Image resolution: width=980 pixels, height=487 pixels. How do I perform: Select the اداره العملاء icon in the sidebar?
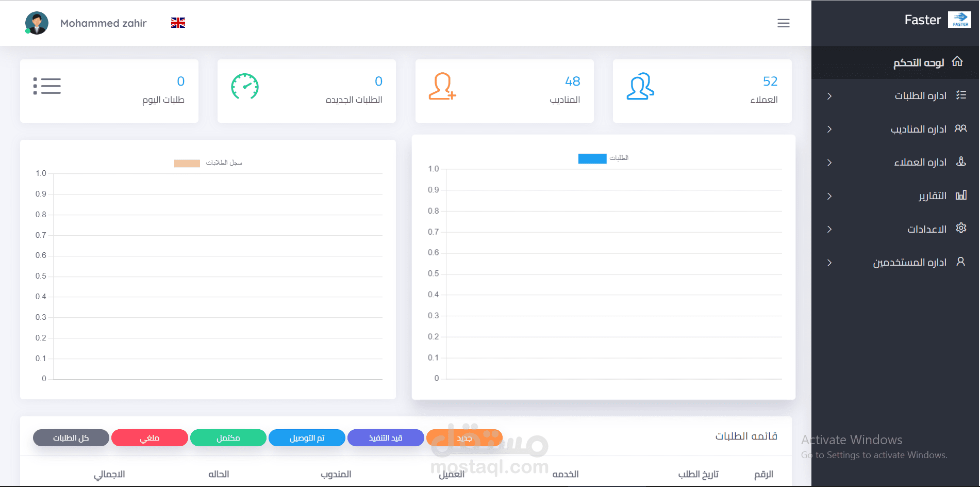pos(961,161)
